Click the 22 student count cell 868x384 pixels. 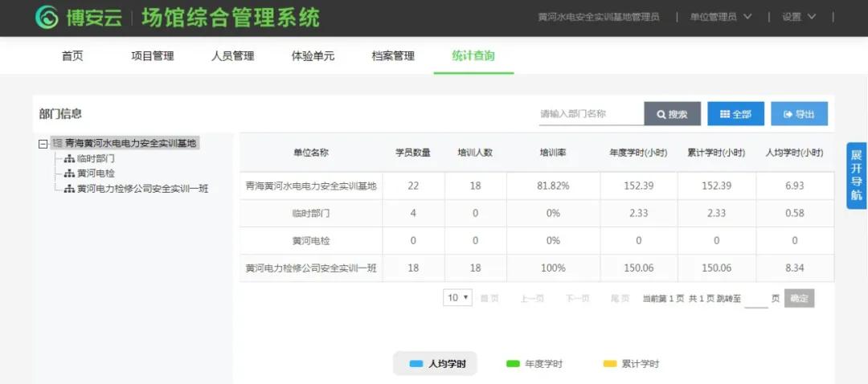tap(413, 186)
